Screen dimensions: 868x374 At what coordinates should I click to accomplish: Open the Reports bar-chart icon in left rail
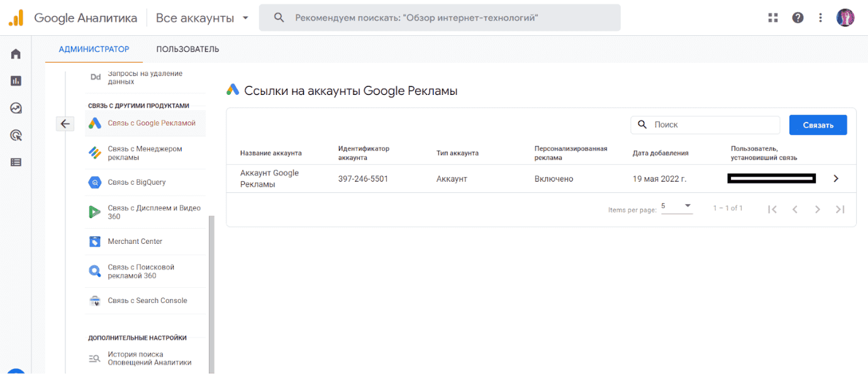(x=16, y=80)
